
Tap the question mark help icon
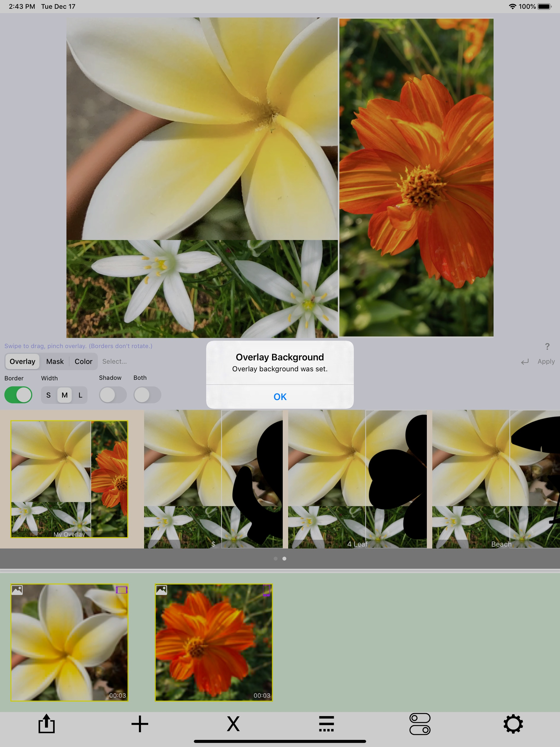click(x=547, y=346)
